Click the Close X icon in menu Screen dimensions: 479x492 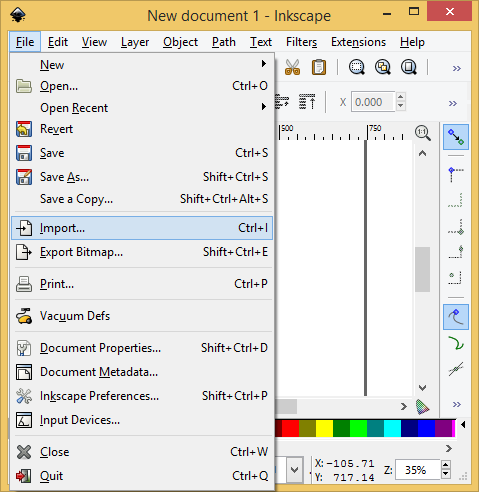(x=24, y=452)
